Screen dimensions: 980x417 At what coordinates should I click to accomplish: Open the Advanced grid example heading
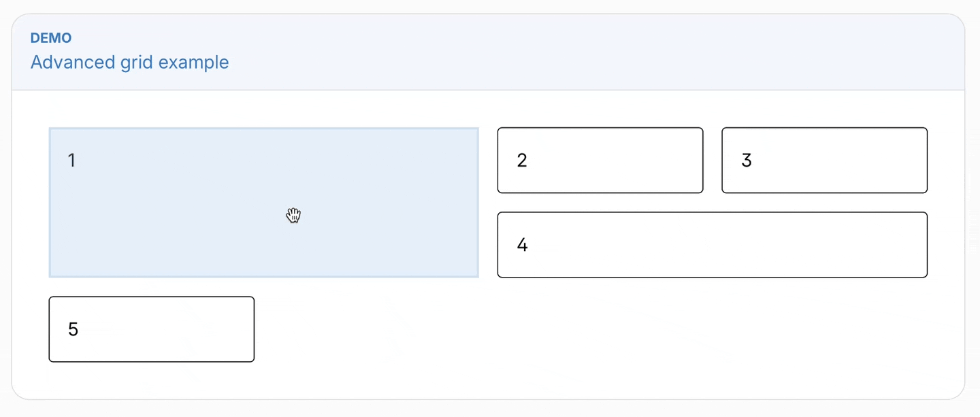click(x=129, y=62)
